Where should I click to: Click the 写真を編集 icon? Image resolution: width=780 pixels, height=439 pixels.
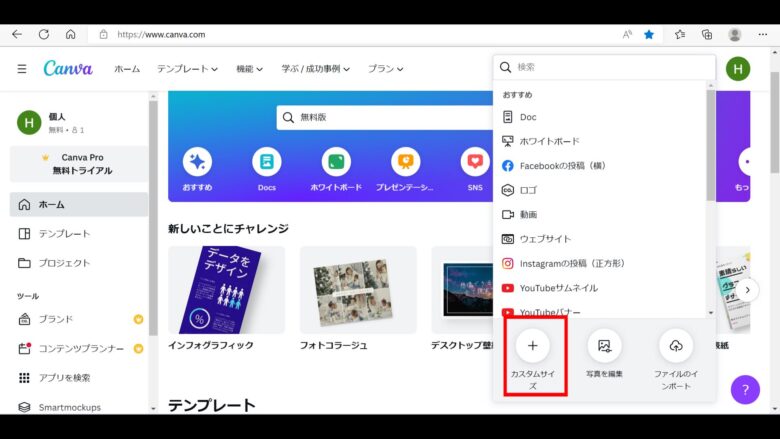[x=604, y=346]
